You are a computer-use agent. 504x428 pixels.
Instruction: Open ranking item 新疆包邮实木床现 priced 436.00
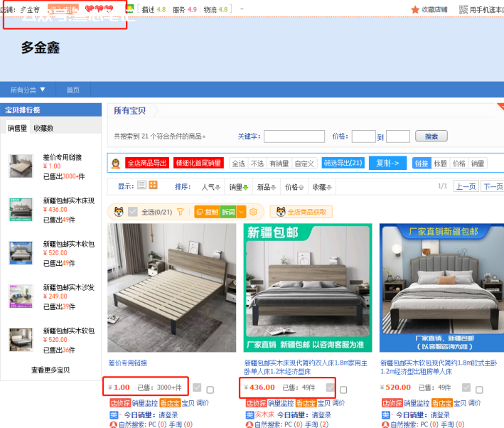(69, 200)
